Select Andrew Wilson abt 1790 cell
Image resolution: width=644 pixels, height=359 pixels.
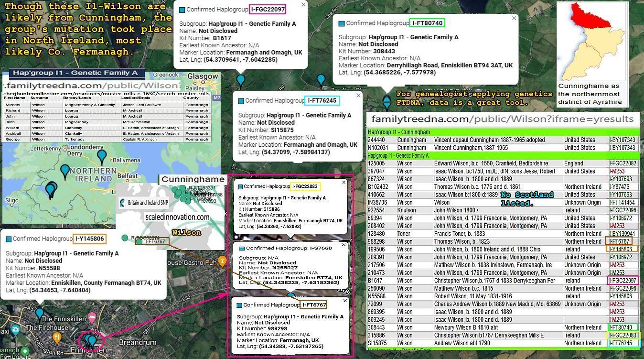[x=462, y=343]
